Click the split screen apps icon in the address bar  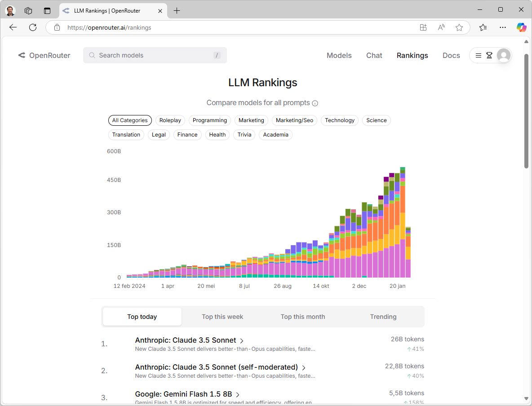point(423,27)
